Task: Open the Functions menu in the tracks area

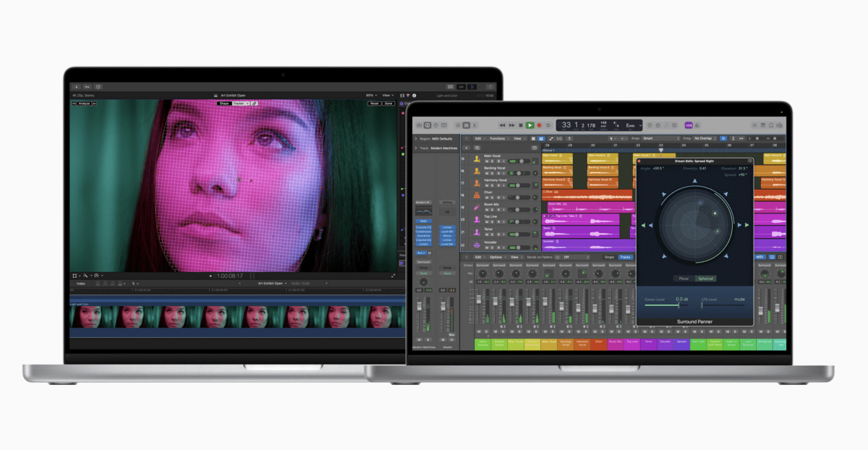Action: 499,138
